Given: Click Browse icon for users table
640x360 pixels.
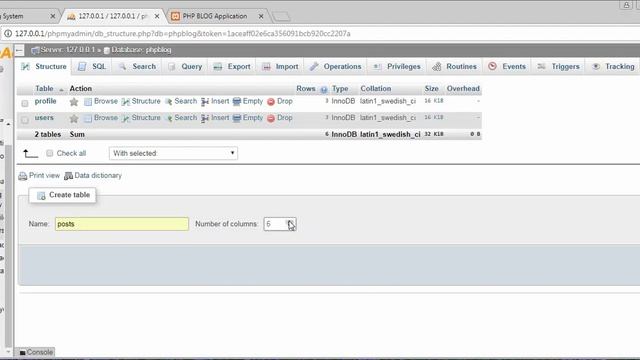Looking at the screenshot, I should point(88,118).
